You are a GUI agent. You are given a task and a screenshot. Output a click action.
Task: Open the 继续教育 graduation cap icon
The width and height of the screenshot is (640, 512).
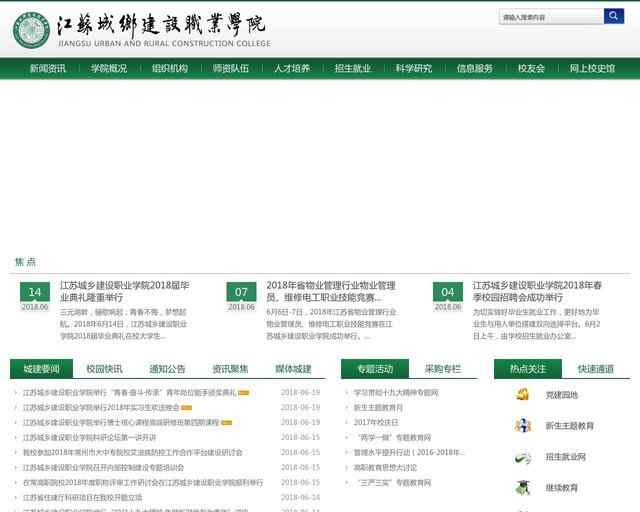tap(522, 488)
